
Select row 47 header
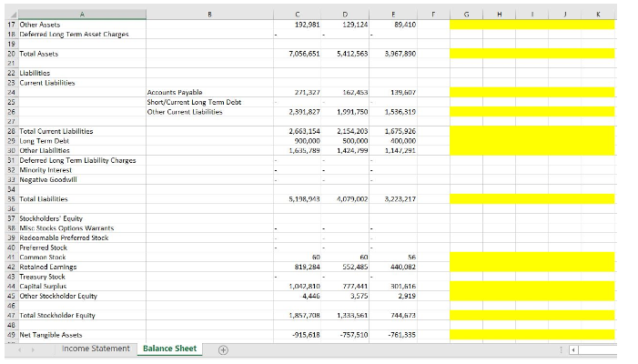pos(11,315)
